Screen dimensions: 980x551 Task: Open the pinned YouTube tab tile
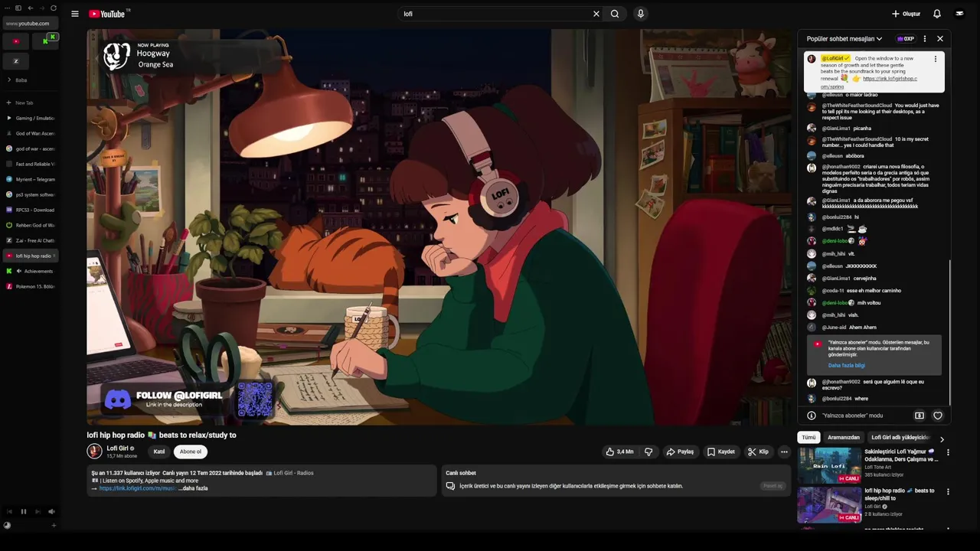16,41
